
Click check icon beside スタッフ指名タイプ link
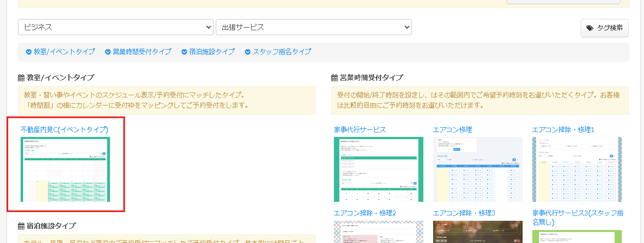coord(248,52)
